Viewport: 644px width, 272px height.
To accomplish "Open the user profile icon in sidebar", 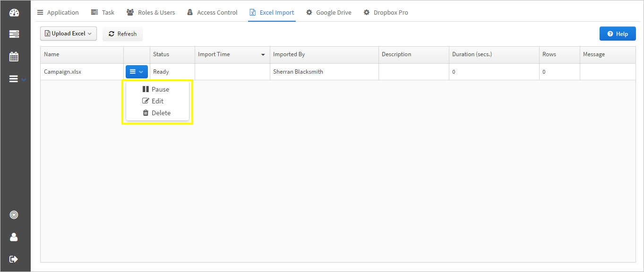I will [14, 237].
